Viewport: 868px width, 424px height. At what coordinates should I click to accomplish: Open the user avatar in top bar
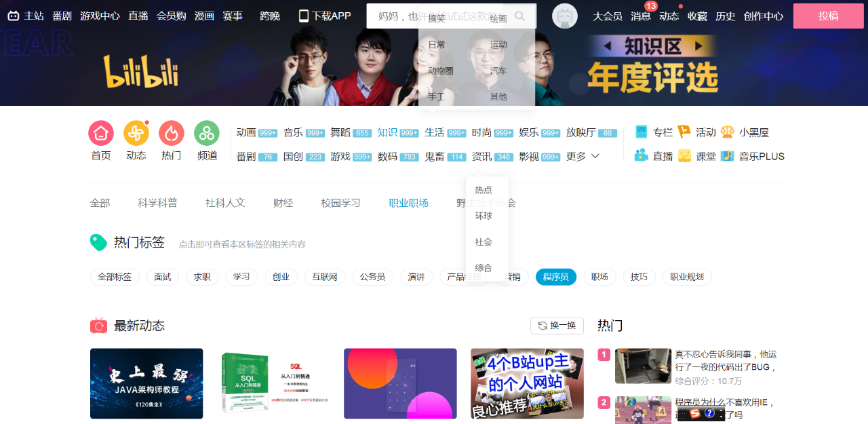[565, 16]
